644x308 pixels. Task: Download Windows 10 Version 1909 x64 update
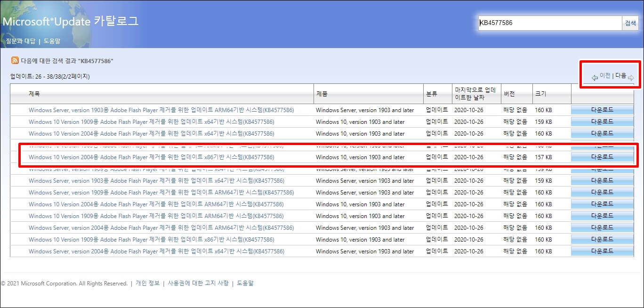602,122
